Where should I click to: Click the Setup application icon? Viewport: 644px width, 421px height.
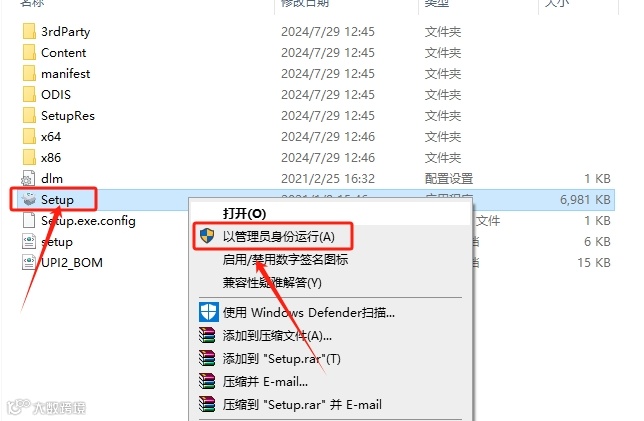point(29,199)
